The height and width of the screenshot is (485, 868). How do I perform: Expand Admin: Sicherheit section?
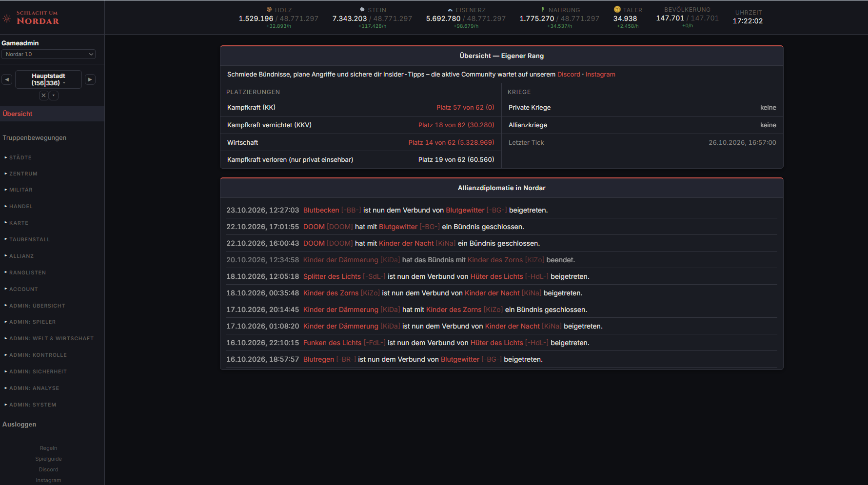tap(36, 371)
